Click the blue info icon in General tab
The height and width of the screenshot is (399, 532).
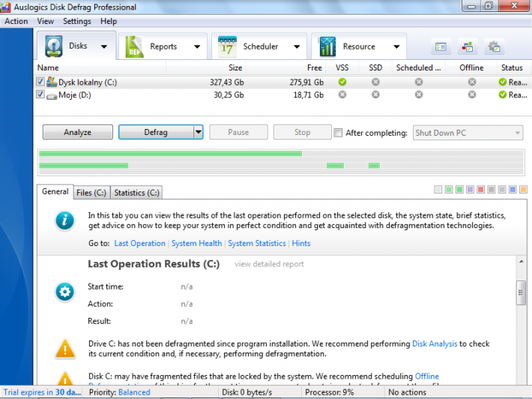[64, 220]
